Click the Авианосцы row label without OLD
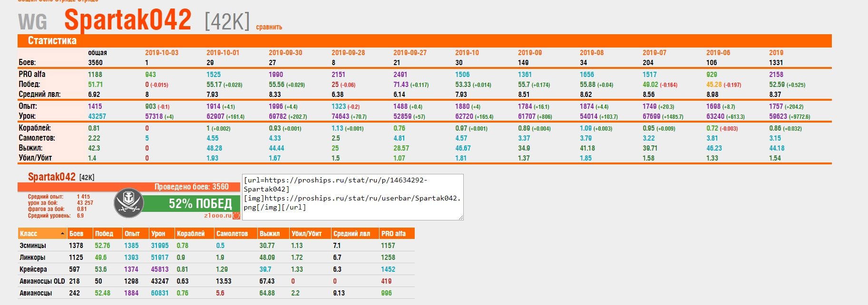Screen dimensions: 868x305 [36, 293]
